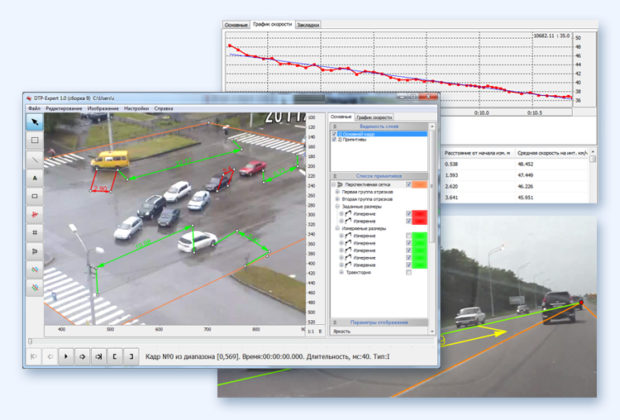Open the Справка menu
Image resolution: width=620 pixels, height=420 pixels.
coord(163,108)
